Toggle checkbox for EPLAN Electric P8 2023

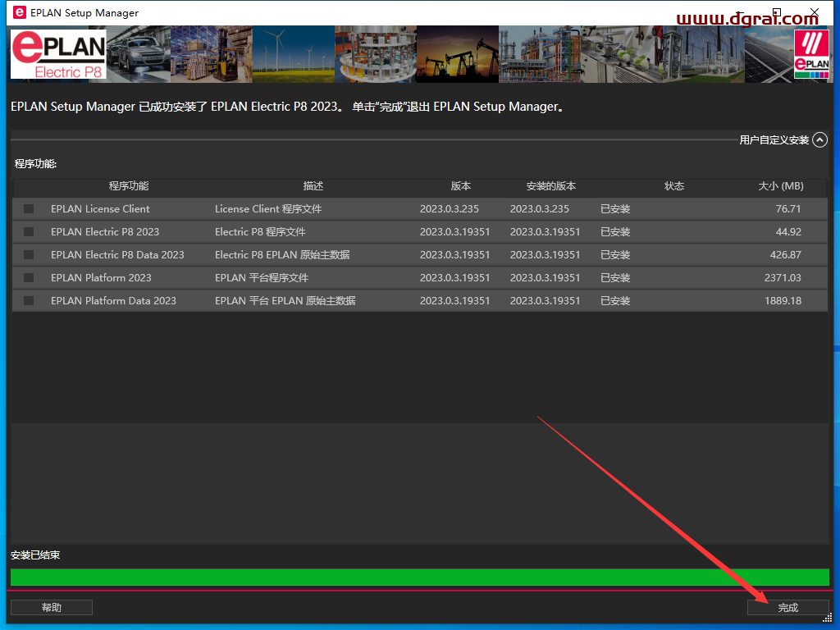point(29,232)
